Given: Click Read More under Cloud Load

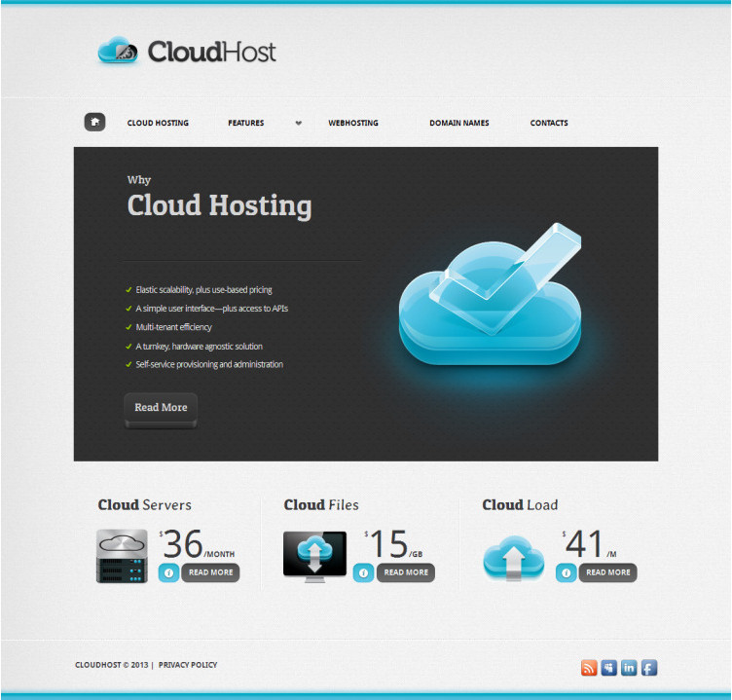Looking at the screenshot, I should pos(607,572).
